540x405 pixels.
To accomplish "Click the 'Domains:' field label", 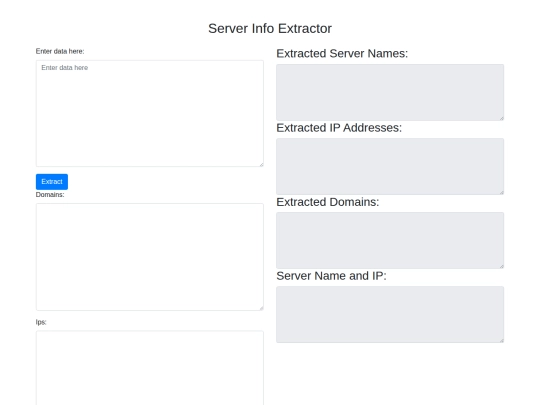I will (x=50, y=195).
